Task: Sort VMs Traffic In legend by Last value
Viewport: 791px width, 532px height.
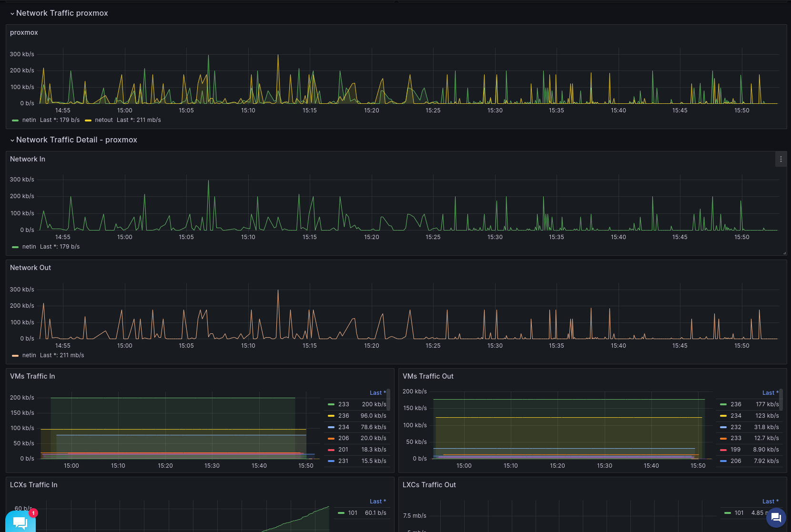Action: click(377, 392)
